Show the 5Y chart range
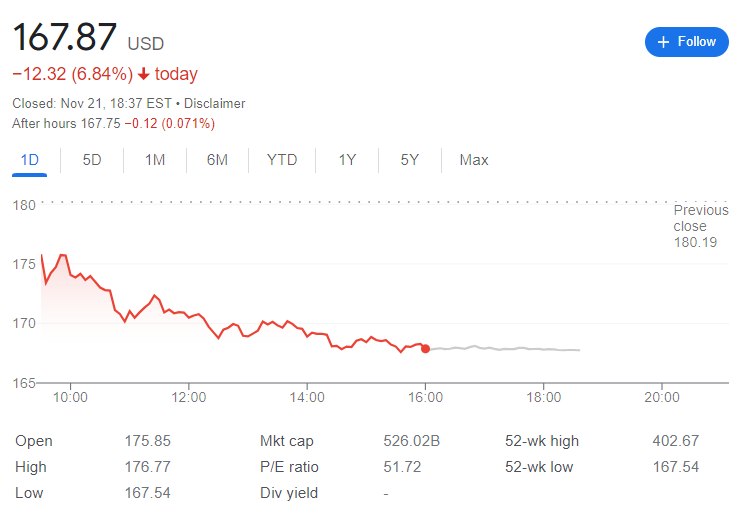Image resolution: width=754 pixels, height=522 pixels. (x=409, y=160)
